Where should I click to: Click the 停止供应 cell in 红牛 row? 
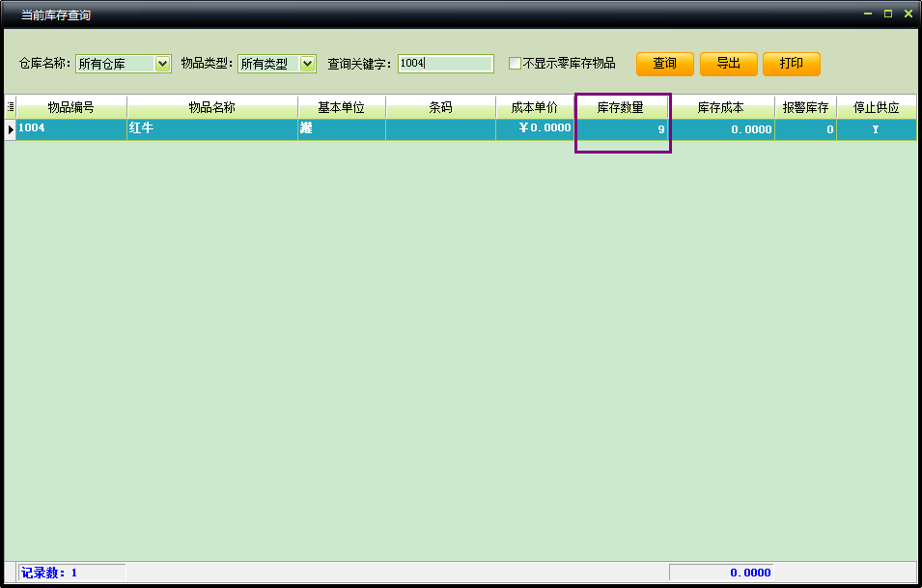[876, 129]
